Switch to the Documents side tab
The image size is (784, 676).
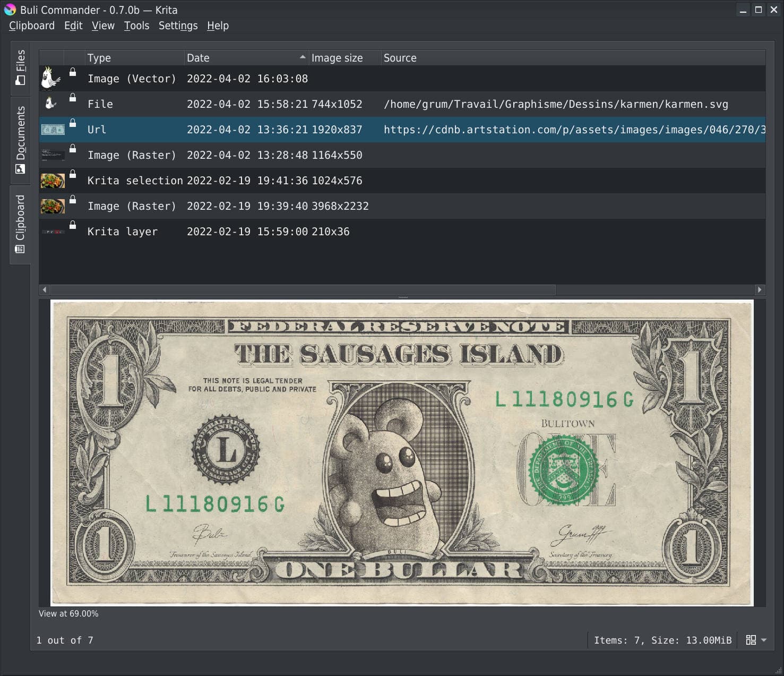20,140
